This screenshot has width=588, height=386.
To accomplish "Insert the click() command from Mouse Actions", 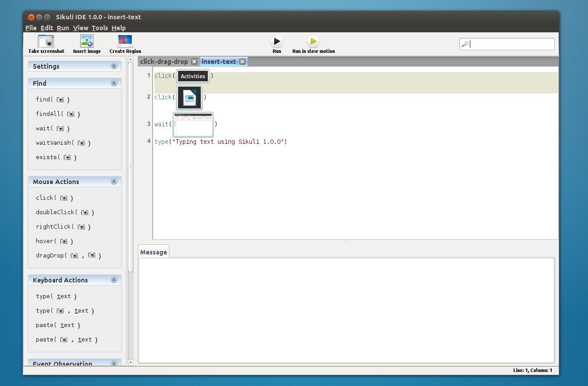I will point(54,198).
